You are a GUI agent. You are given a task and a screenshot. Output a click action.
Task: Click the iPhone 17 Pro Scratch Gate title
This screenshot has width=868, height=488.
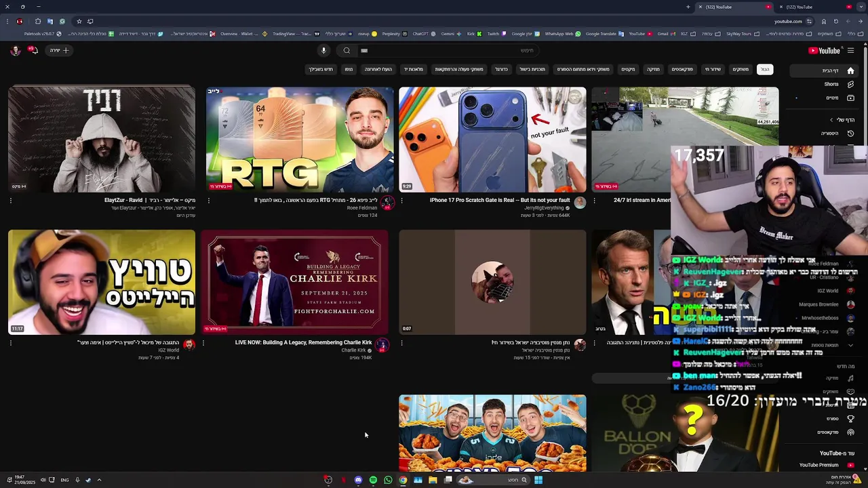[500, 200]
